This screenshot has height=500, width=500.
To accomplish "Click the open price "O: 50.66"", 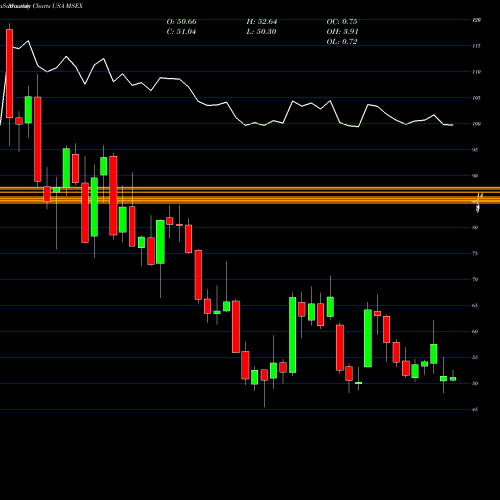I will [181, 22].
